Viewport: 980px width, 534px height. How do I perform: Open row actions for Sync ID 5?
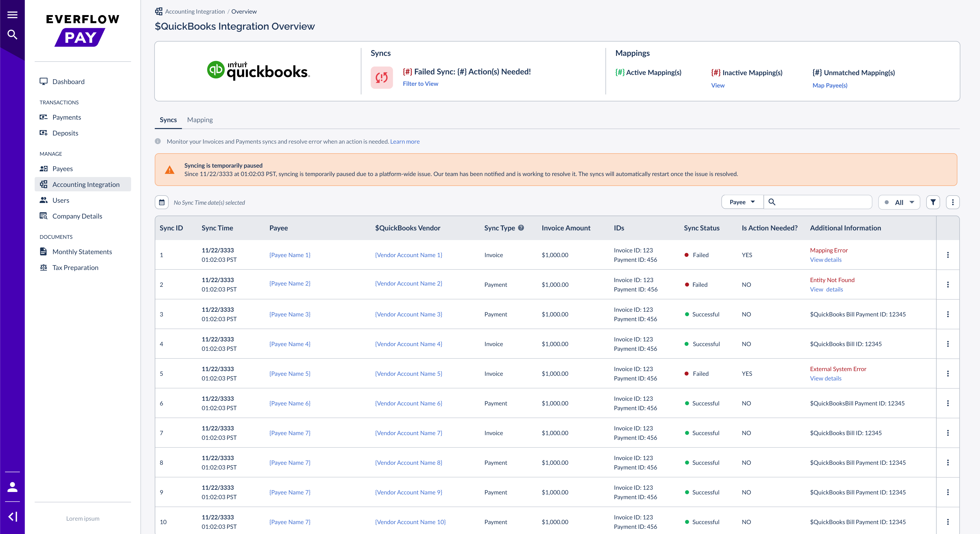click(948, 374)
